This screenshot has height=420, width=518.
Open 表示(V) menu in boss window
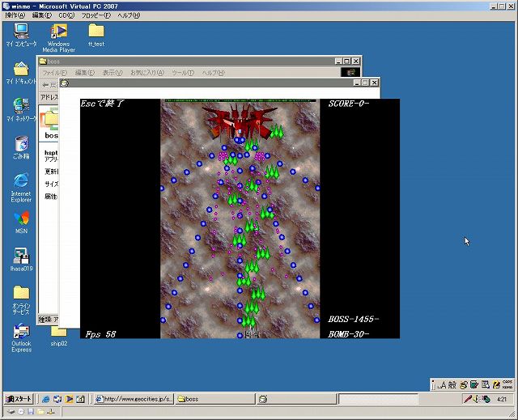113,73
